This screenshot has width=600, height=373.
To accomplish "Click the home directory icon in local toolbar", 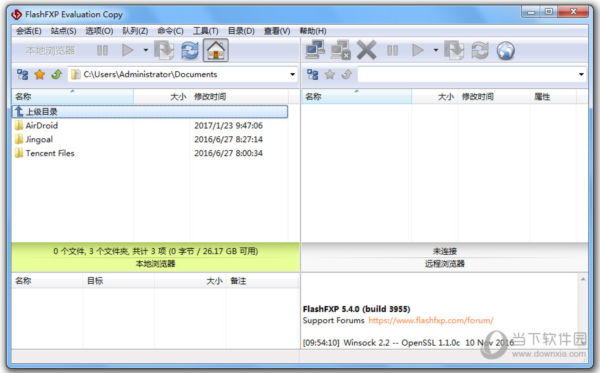I will pyautogui.click(x=216, y=50).
